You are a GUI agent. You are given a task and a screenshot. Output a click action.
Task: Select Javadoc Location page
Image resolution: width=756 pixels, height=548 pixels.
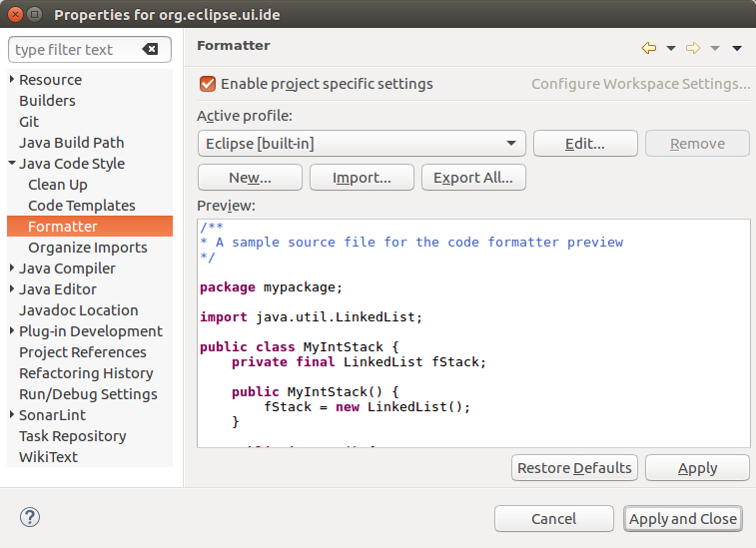point(79,309)
